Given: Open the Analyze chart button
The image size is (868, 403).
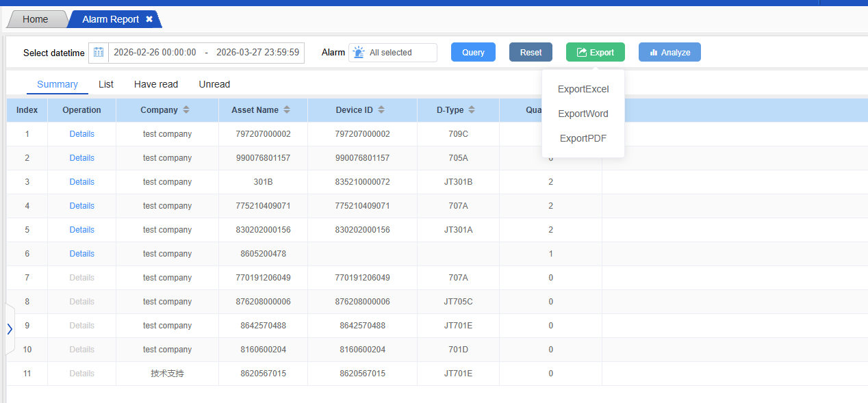Looking at the screenshot, I should pyautogui.click(x=669, y=53).
